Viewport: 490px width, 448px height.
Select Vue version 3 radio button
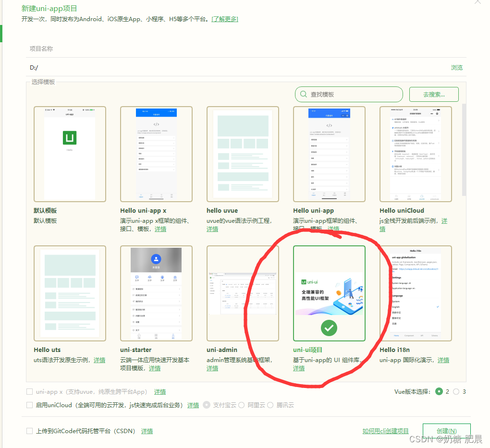(x=456, y=391)
